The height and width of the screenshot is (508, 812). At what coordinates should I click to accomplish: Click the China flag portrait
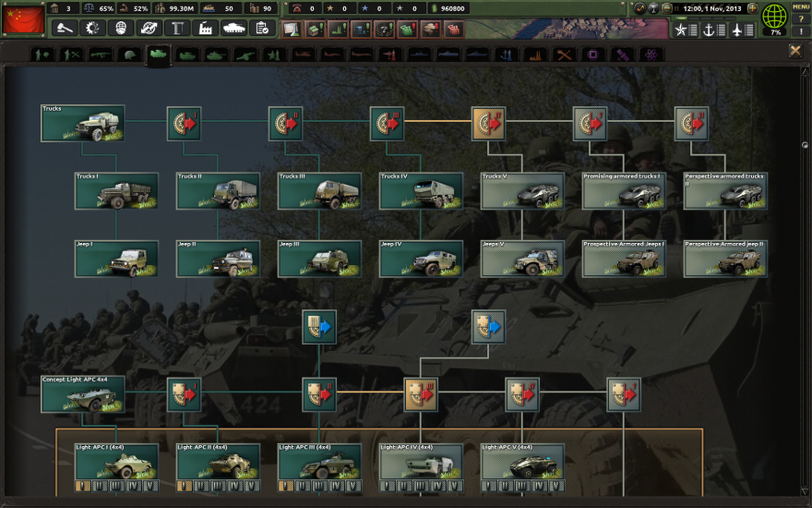pos(23,19)
